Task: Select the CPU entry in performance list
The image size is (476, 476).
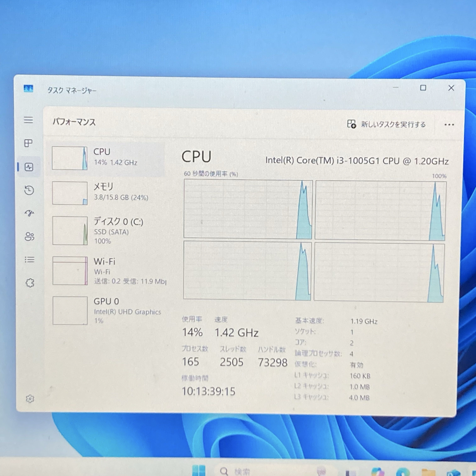Action: (x=106, y=158)
